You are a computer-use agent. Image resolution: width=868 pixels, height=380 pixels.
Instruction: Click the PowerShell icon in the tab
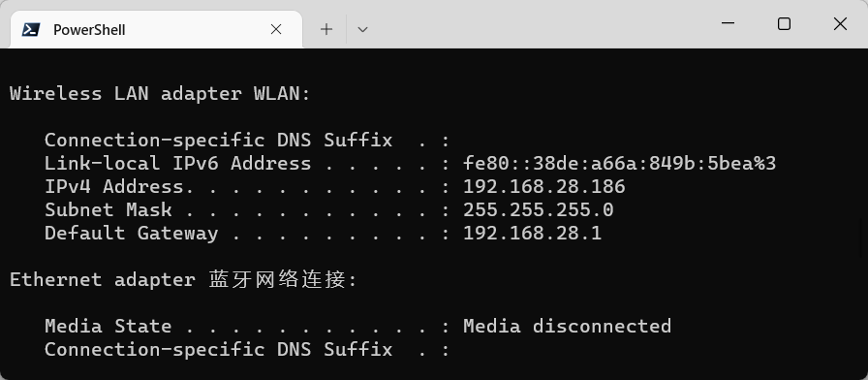click(x=30, y=29)
